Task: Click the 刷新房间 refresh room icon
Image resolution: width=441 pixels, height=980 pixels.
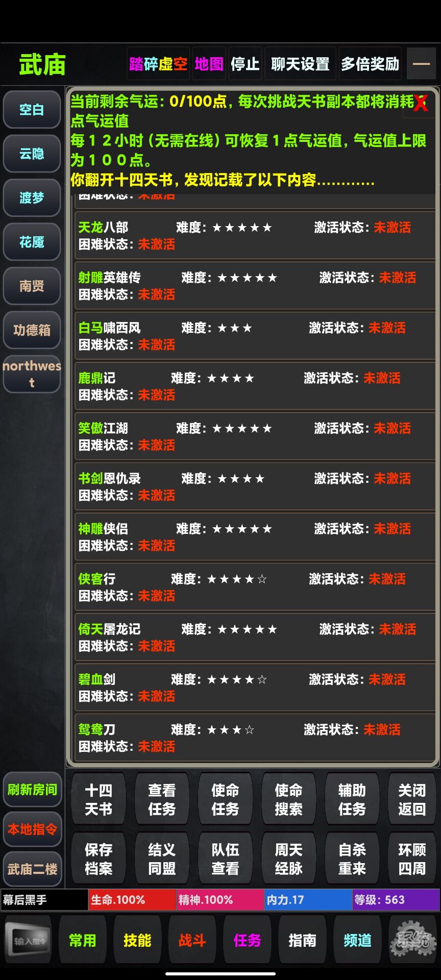Action: pos(32,789)
